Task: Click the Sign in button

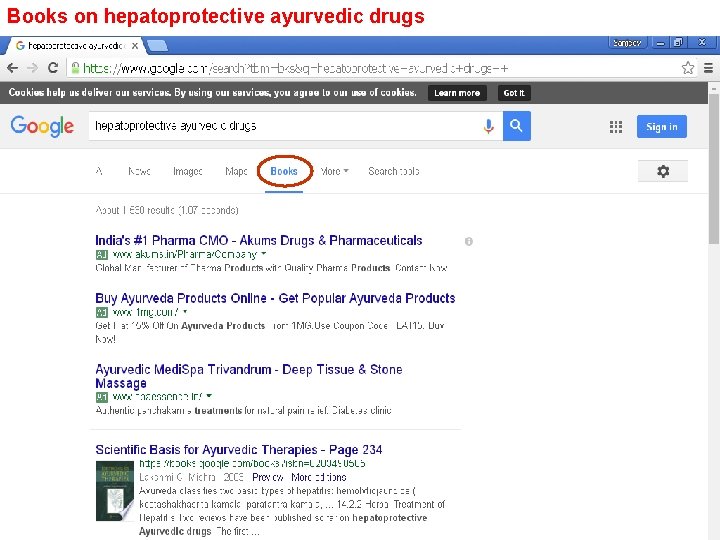Action: 662,127
